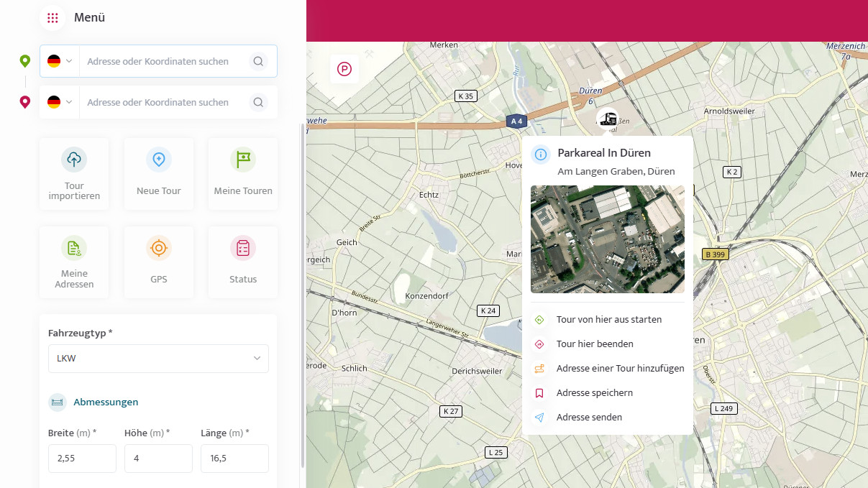The image size is (868, 488).
Task: Expand the Fahrzeugtyp LKW dropdown
Action: (x=158, y=359)
